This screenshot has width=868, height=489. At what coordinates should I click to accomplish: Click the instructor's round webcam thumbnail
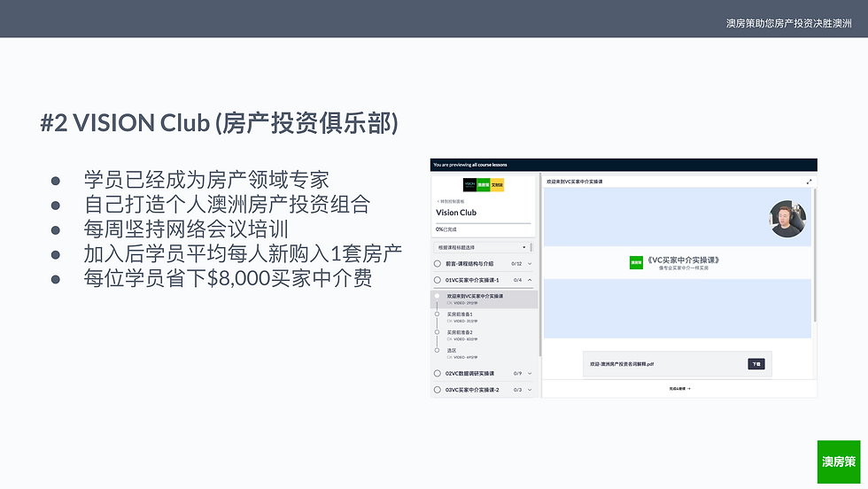pyautogui.click(x=787, y=219)
